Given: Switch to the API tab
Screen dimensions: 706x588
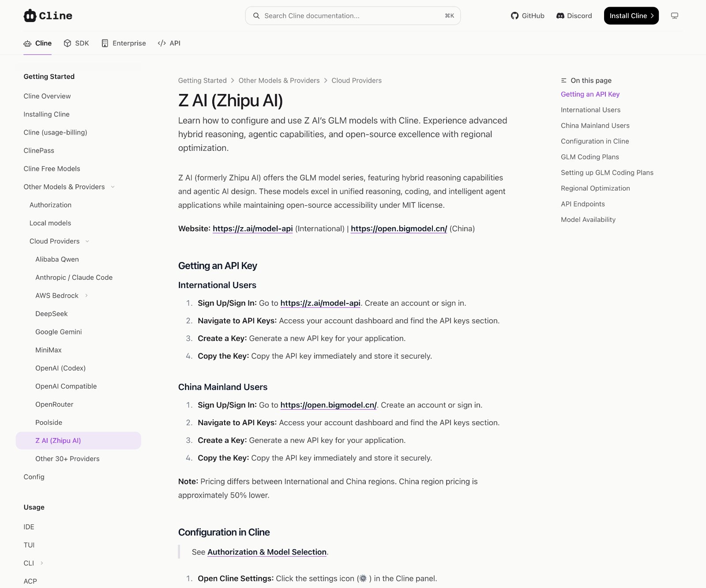Looking at the screenshot, I should click(169, 43).
